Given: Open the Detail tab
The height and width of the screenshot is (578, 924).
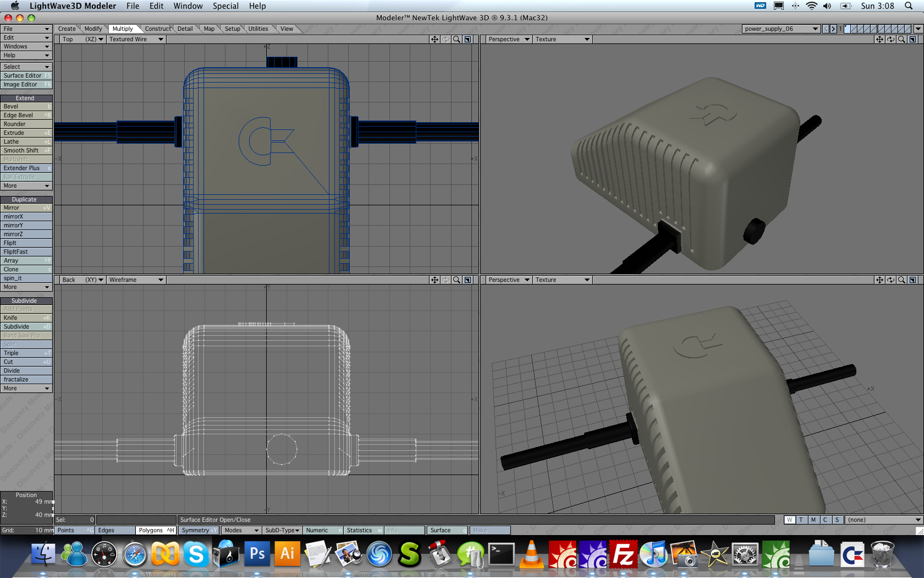Looking at the screenshot, I should pyautogui.click(x=185, y=29).
